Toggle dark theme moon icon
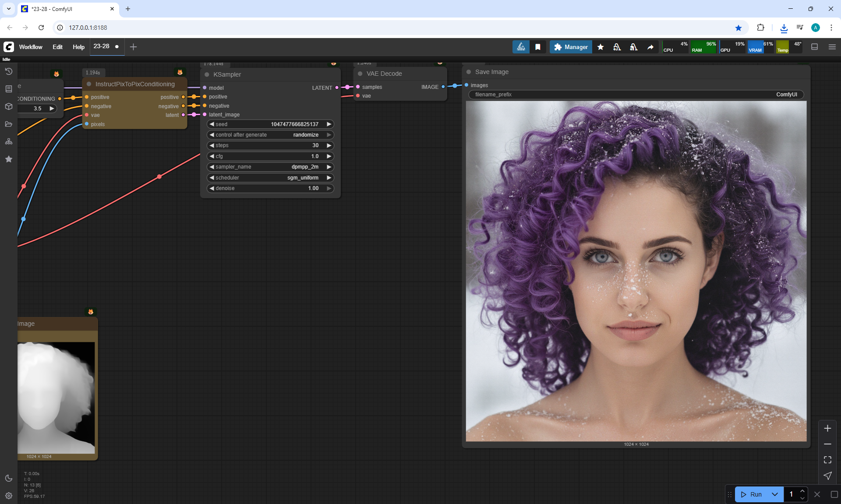This screenshot has width=841, height=504. 8,478
